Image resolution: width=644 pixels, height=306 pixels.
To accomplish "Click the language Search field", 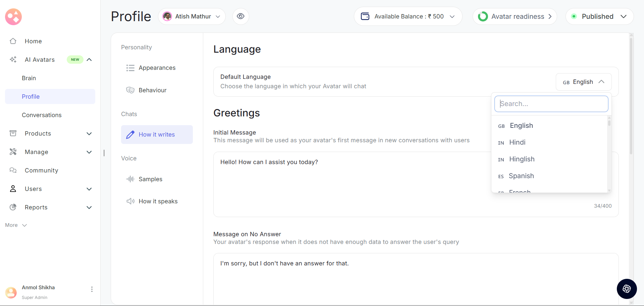I will point(551,104).
